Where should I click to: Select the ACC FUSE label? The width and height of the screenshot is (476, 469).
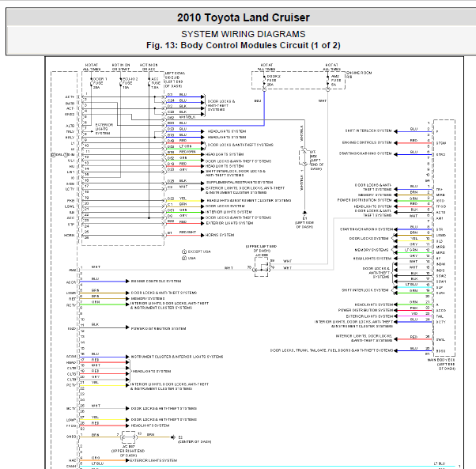click(156, 83)
